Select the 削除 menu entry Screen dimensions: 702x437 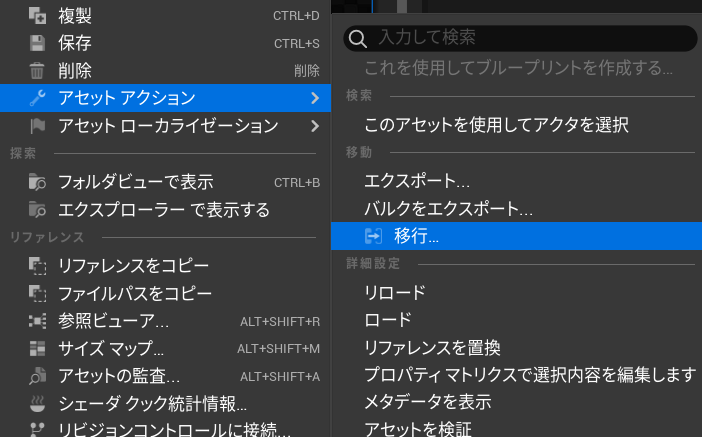(x=165, y=71)
